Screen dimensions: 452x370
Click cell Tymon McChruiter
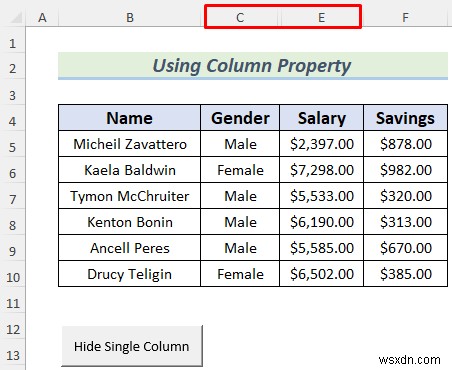pyautogui.click(x=130, y=196)
